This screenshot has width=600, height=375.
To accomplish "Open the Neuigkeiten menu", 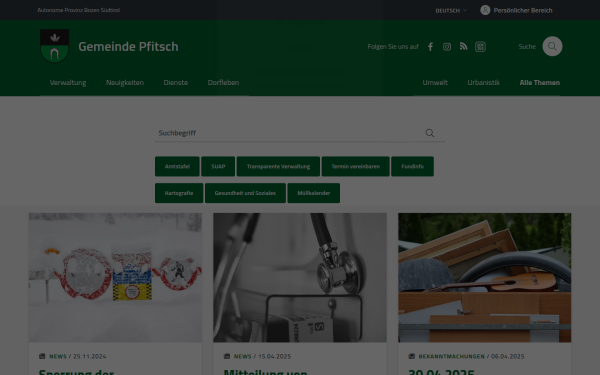I will pyautogui.click(x=125, y=83).
